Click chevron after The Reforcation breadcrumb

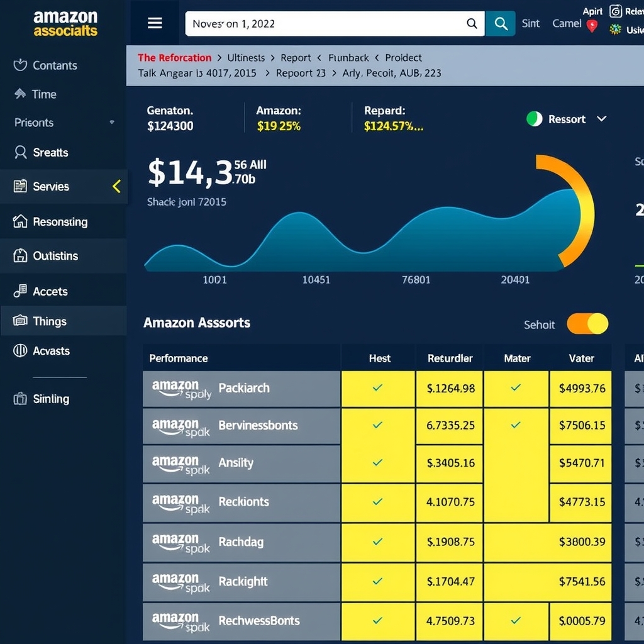(219, 58)
